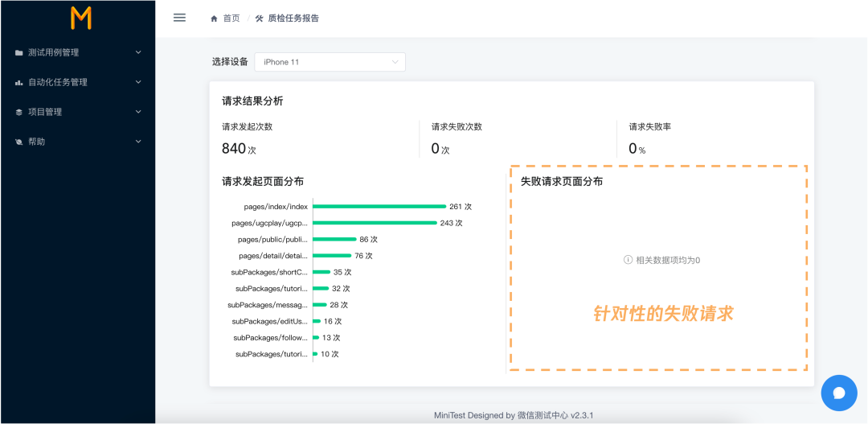Open the 帮助 menu item
The height and width of the screenshot is (424, 868).
pyautogui.click(x=78, y=142)
